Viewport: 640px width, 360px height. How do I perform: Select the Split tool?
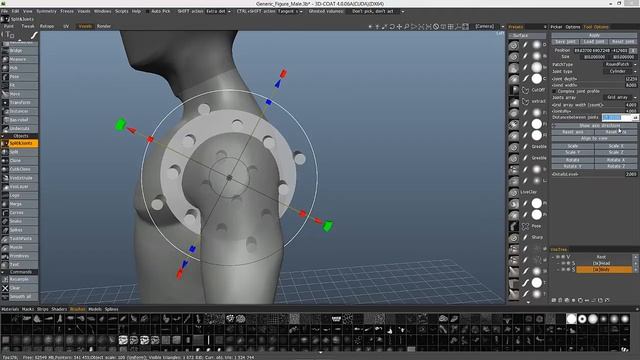tap(20, 152)
